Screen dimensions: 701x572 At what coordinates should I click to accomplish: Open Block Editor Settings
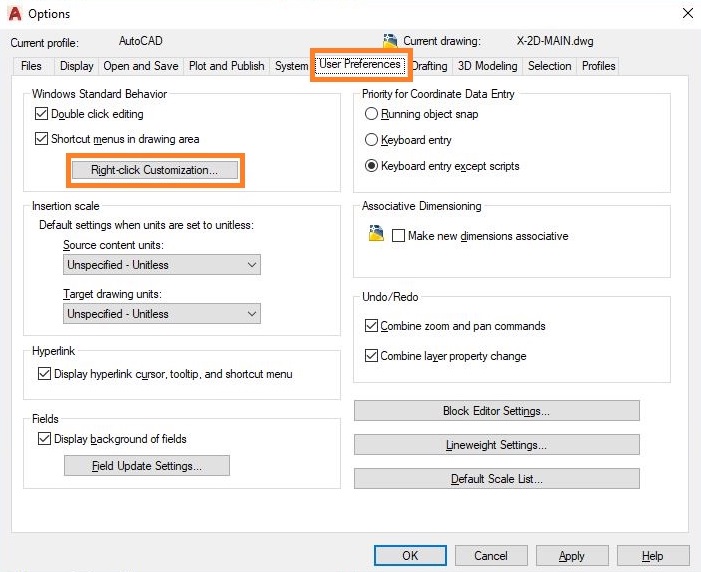pos(496,411)
